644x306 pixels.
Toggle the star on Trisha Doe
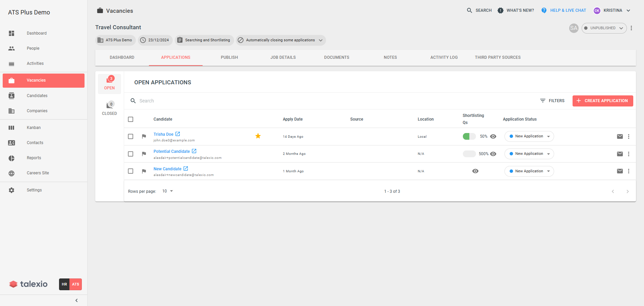point(258,136)
